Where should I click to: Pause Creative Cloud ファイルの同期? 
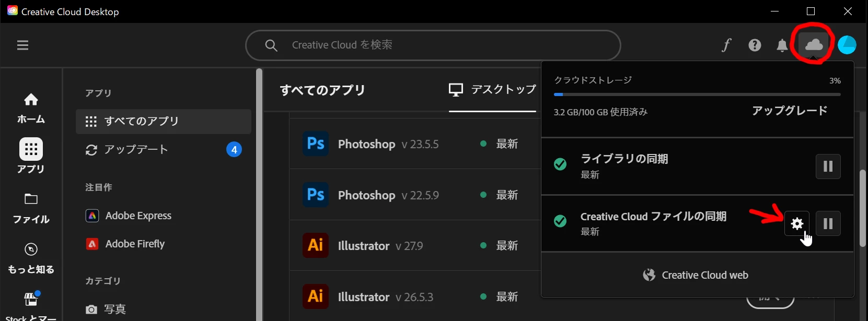[x=828, y=223]
